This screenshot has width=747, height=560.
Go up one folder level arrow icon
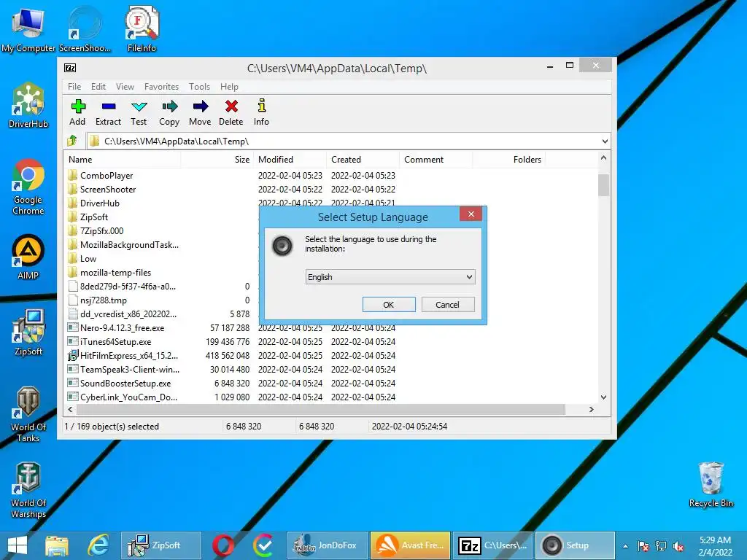coord(72,141)
